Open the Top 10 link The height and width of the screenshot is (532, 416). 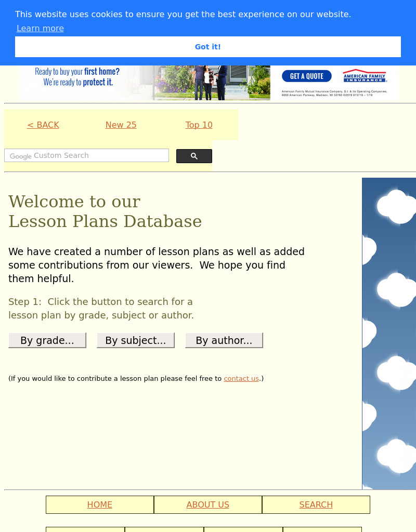coord(199,125)
